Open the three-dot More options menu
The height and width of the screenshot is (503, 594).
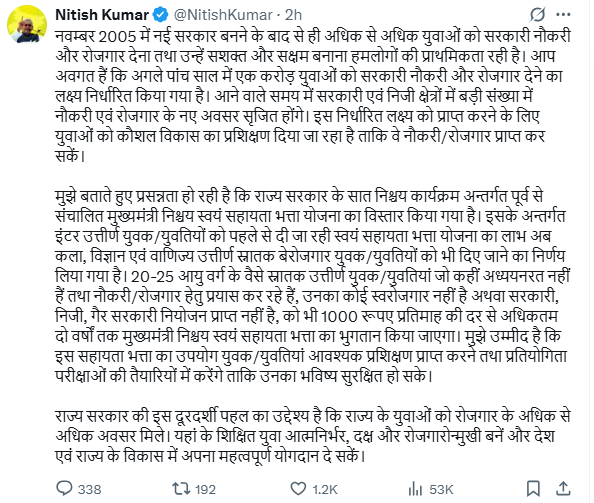pos(563,15)
